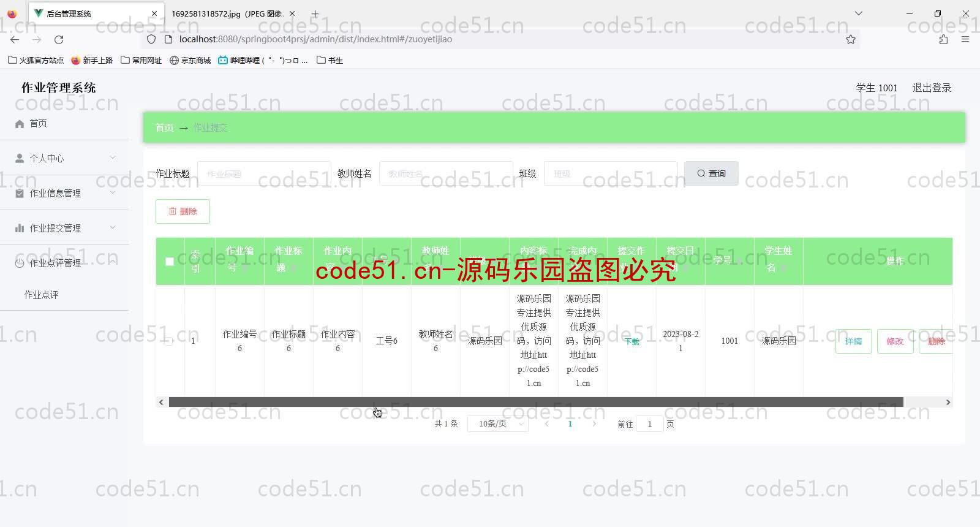Go to next page in pagination
Image resolution: width=980 pixels, height=527 pixels.
(x=594, y=423)
